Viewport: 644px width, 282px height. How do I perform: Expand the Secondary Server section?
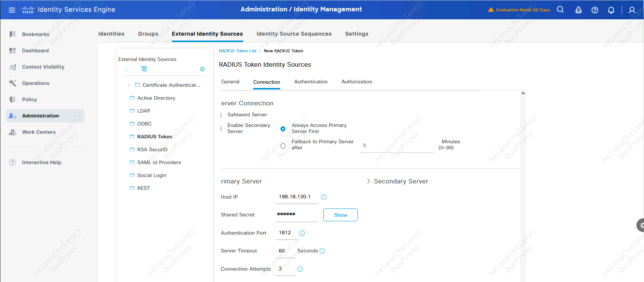368,182
